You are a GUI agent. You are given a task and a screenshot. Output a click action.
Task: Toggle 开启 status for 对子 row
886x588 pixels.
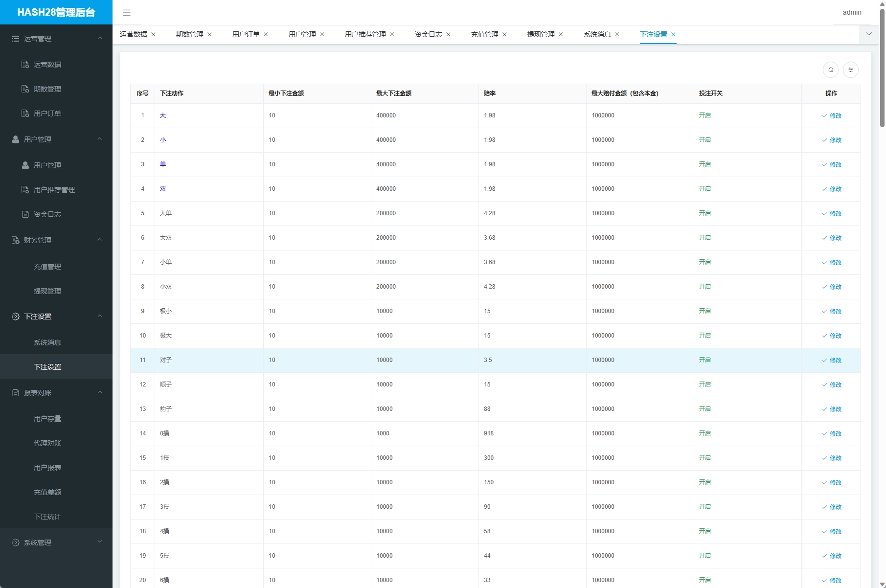tap(704, 360)
